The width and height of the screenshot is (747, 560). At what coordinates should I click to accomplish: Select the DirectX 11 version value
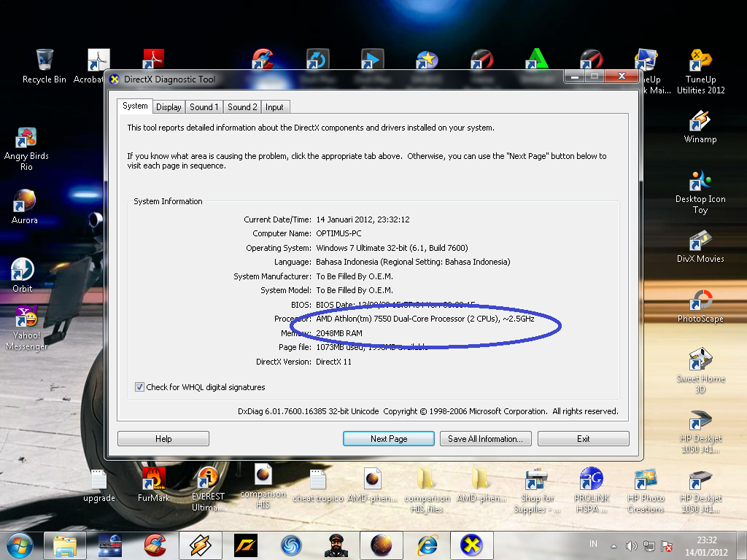333,362
